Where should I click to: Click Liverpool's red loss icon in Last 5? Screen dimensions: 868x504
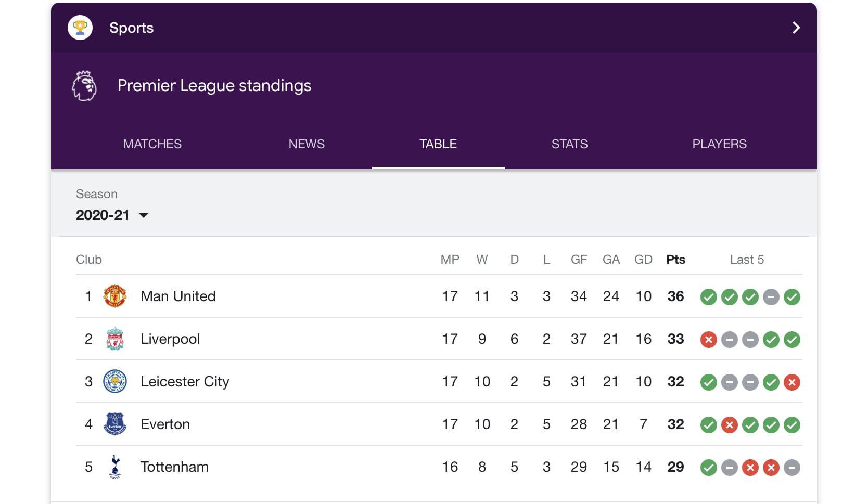pos(708,340)
